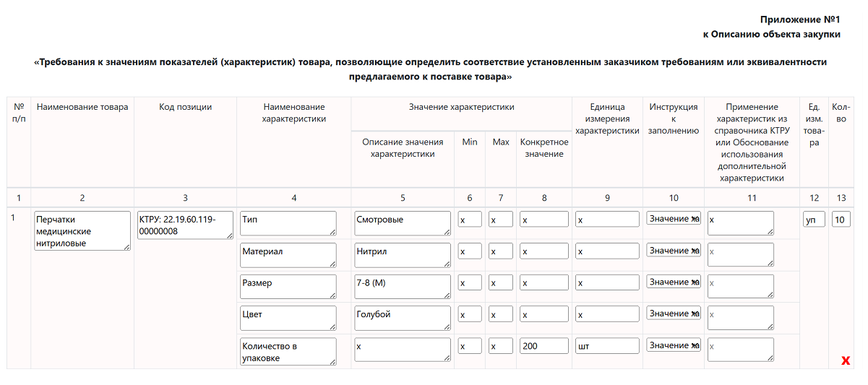Click the Max field in the Материал row
The image size is (868, 385).
[x=500, y=251]
